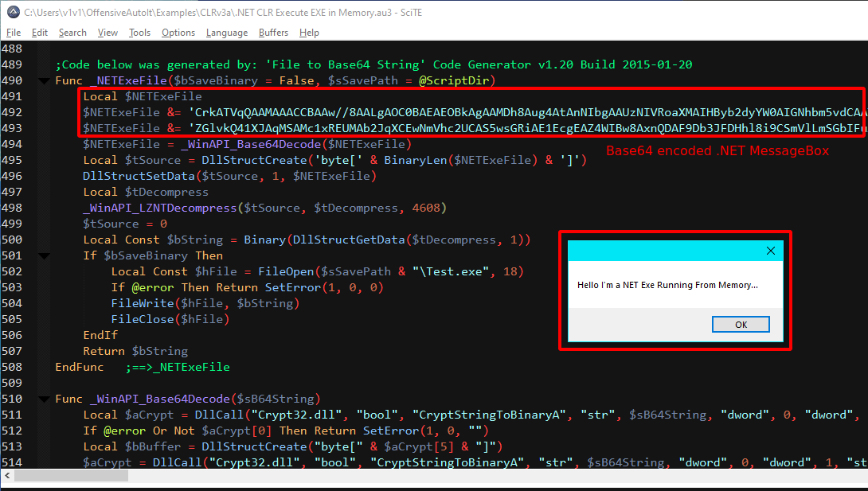Click the value 4608 on line 498

pyautogui.click(x=426, y=208)
